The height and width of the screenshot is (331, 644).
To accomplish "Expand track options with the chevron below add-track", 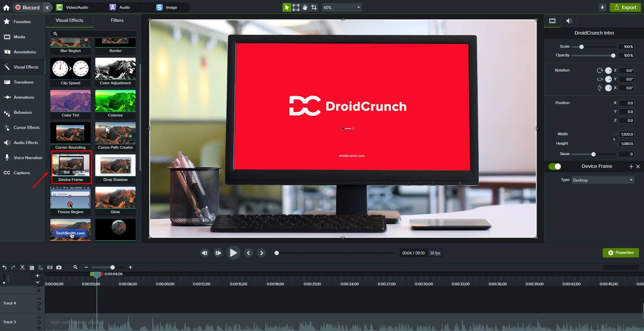I will (38, 282).
